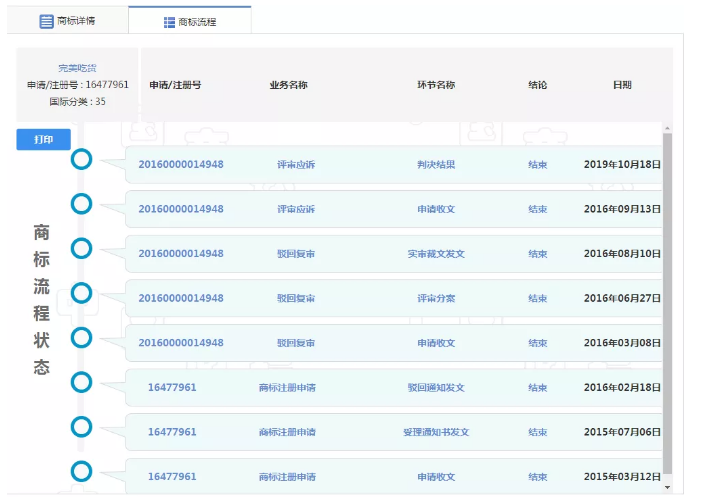701x502 pixels.
Task: Select timeline circle for 2019年10月18日 row
Action: pos(81,160)
